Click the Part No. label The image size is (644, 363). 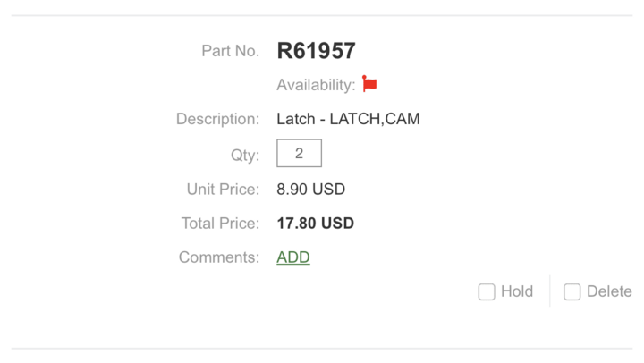pyautogui.click(x=231, y=51)
